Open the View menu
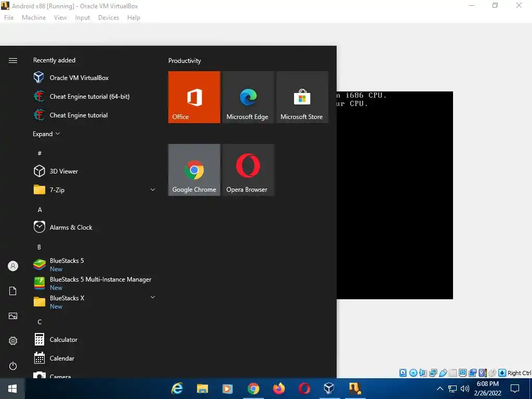 coord(60,18)
